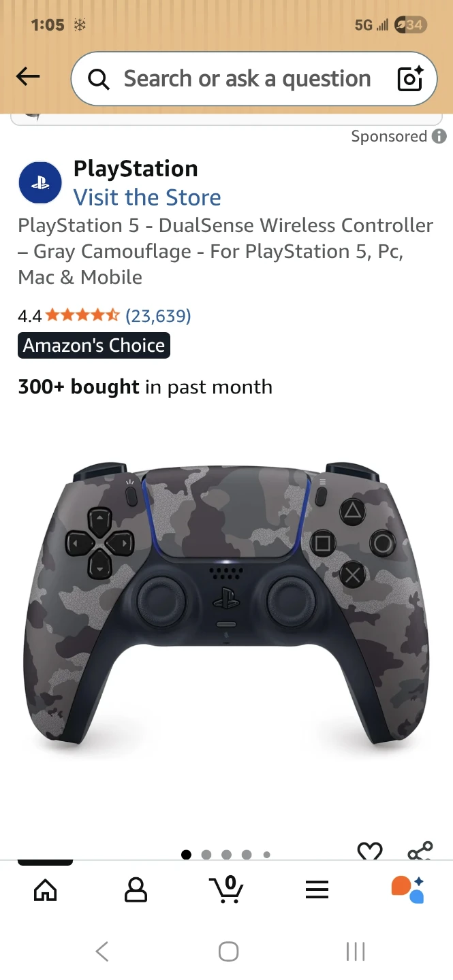Tap the search magnifier icon
453x980 pixels.
click(99, 80)
